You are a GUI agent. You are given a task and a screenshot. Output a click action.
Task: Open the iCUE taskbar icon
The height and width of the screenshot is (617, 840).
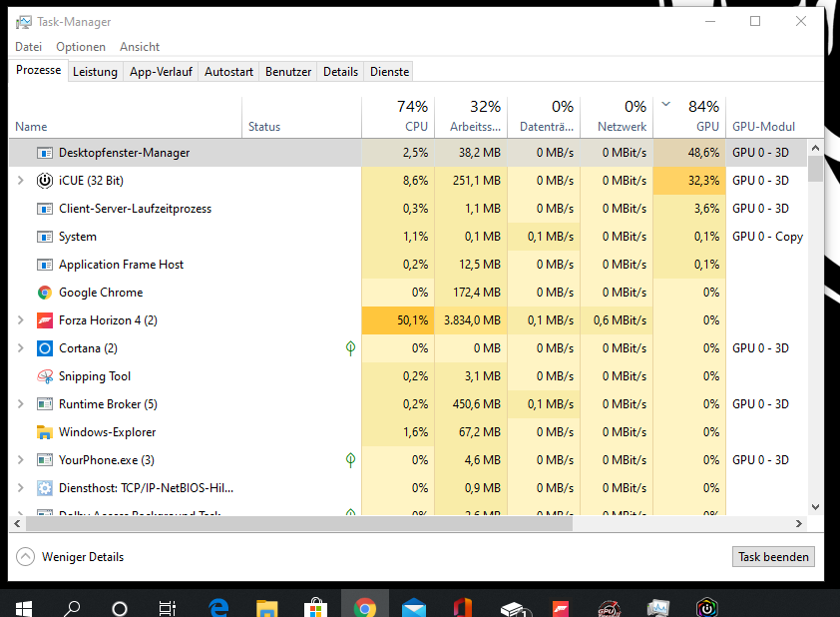pyautogui.click(x=707, y=608)
